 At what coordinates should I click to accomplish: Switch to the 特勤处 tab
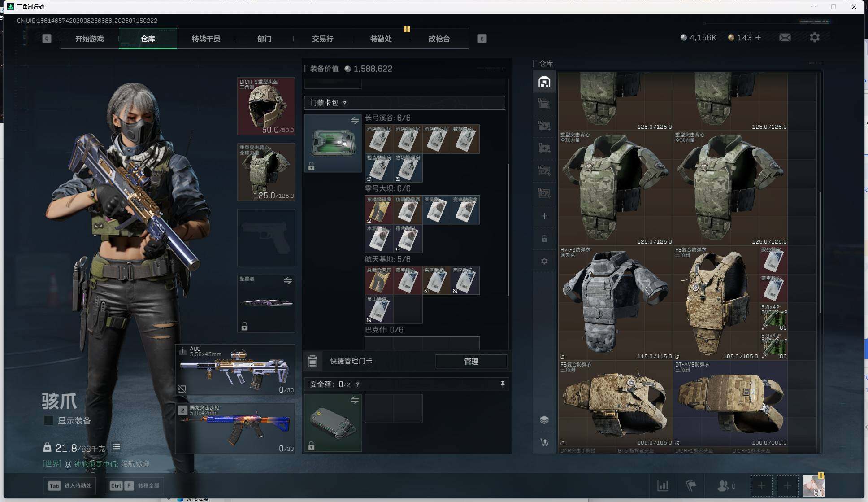coord(381,39)
